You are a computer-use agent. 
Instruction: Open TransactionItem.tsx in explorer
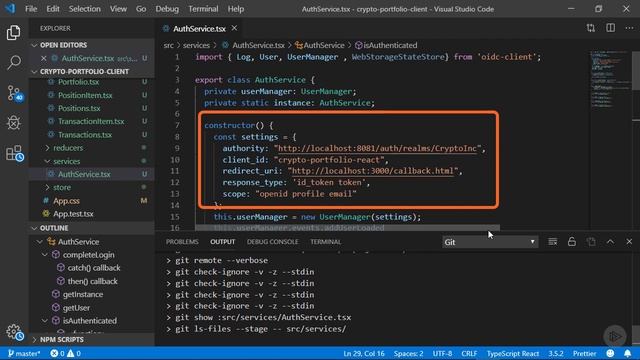[x=91, y=121]
